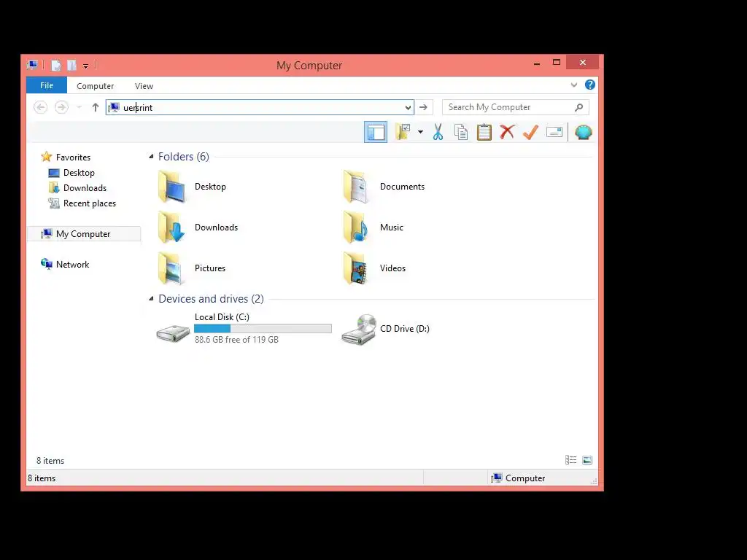Select the Videos folder icon
The image size is (747, 560).
click(356, 268)
